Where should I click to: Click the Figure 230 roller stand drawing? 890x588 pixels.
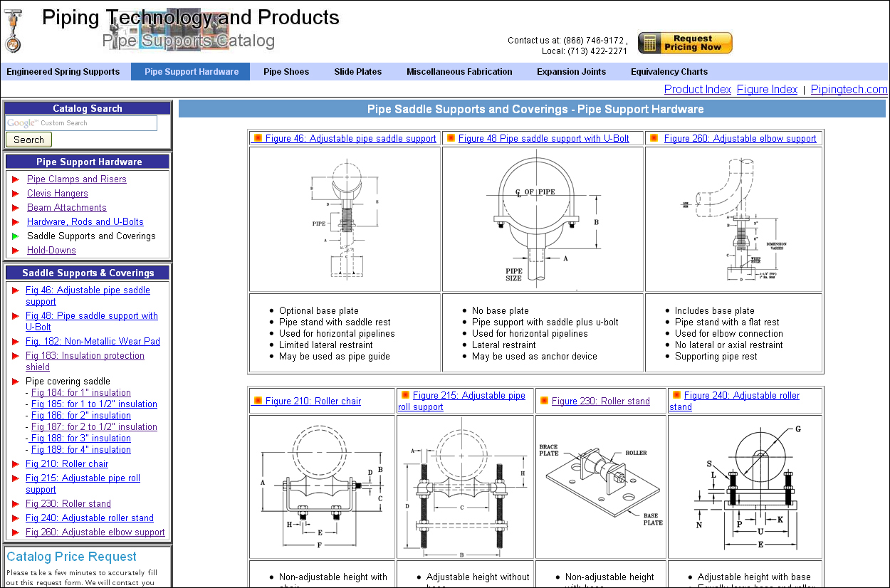(x=601, y=487)
